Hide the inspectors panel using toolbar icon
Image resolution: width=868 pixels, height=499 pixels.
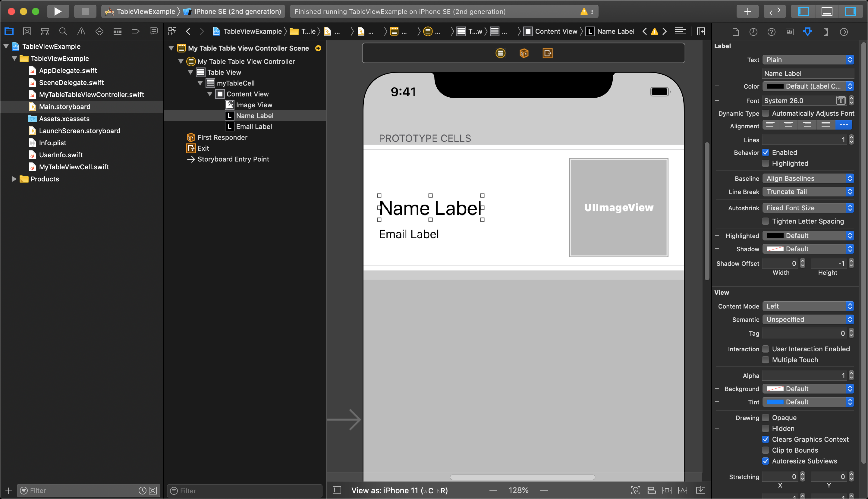click(850, 11)
